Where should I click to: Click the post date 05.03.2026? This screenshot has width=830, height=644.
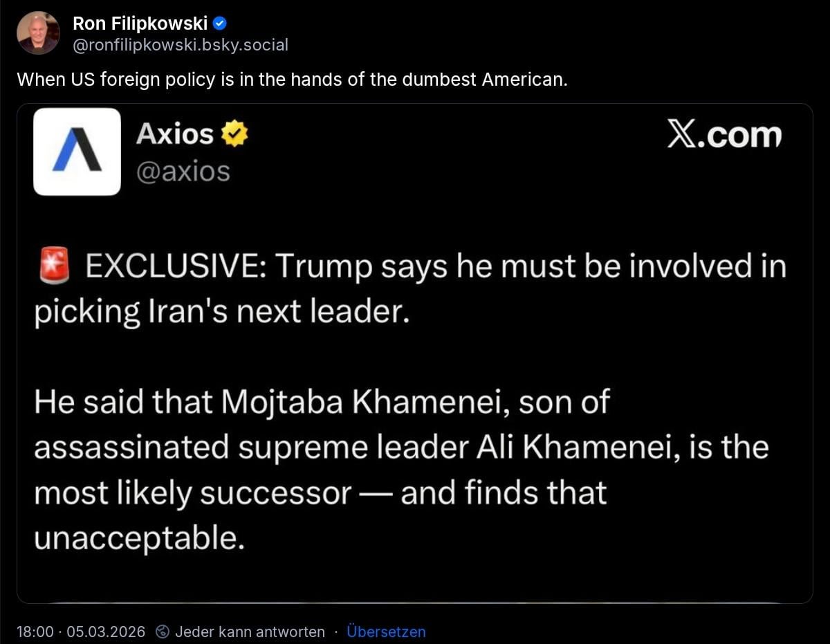(107, 632)
